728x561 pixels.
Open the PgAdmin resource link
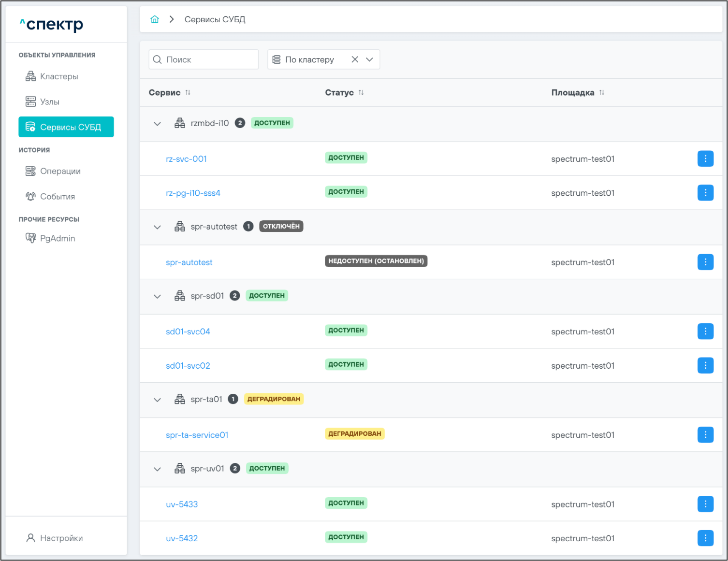tap(58, 238)
